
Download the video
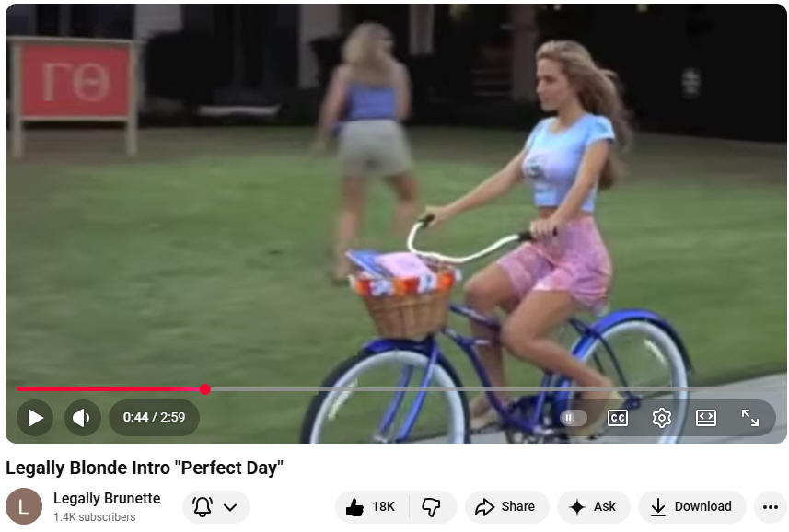click(692, 507)
